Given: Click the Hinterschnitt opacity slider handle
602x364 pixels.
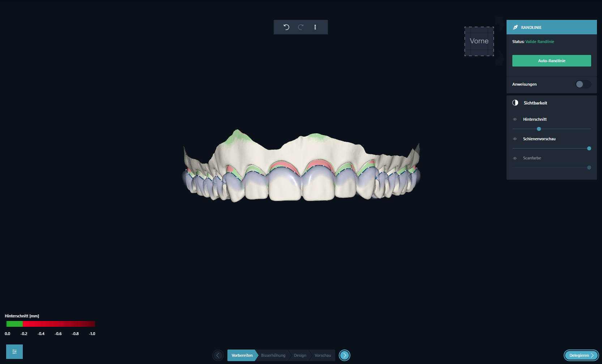Looking at the screenshot, I should coord(539,129).
